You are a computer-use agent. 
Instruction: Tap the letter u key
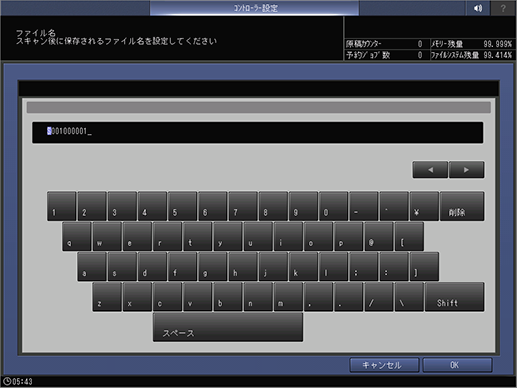pyautogui.click(x=258, y=236)
